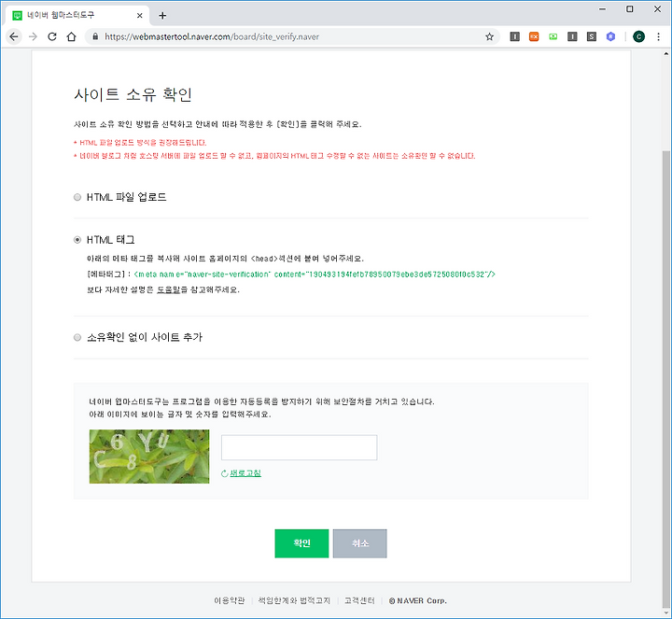
Task: Open a new browser tab
Action: point(162,16)
